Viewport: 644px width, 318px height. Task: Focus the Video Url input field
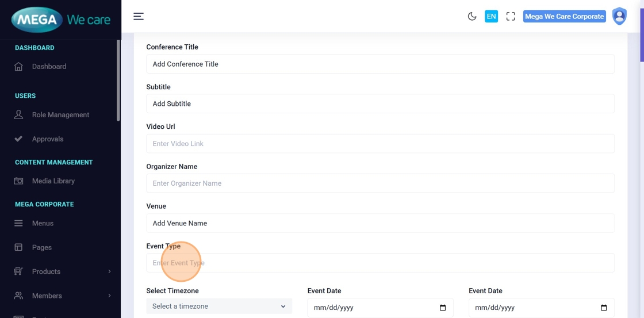[x=380, y=144]
